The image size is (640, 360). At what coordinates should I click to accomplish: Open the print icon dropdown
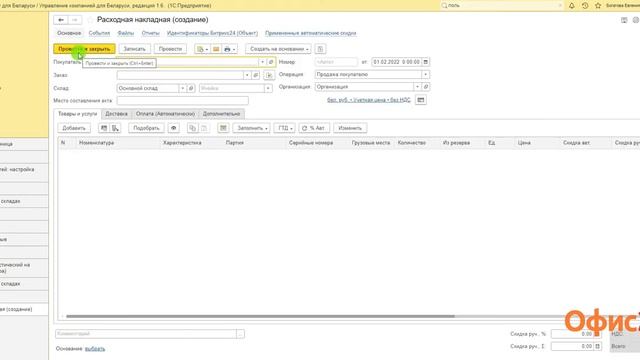[x=229, y=49]
